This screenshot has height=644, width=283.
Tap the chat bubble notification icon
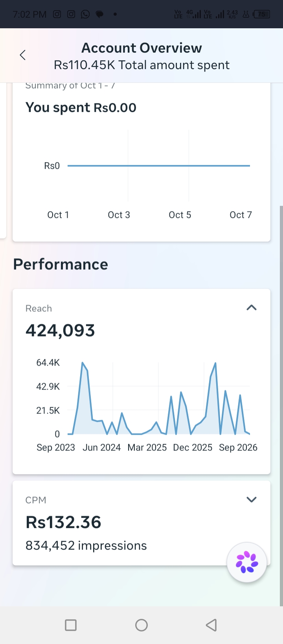point(100,14)
